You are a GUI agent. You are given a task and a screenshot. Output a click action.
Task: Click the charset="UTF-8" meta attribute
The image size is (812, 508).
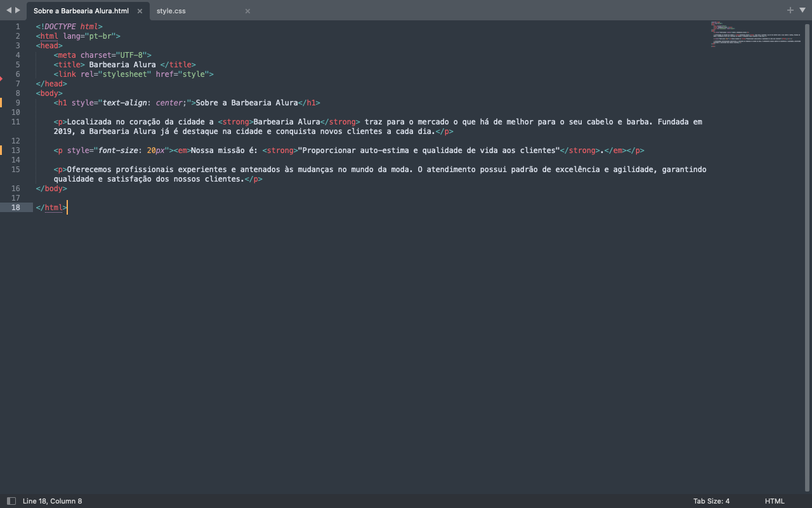coord(114,55)
